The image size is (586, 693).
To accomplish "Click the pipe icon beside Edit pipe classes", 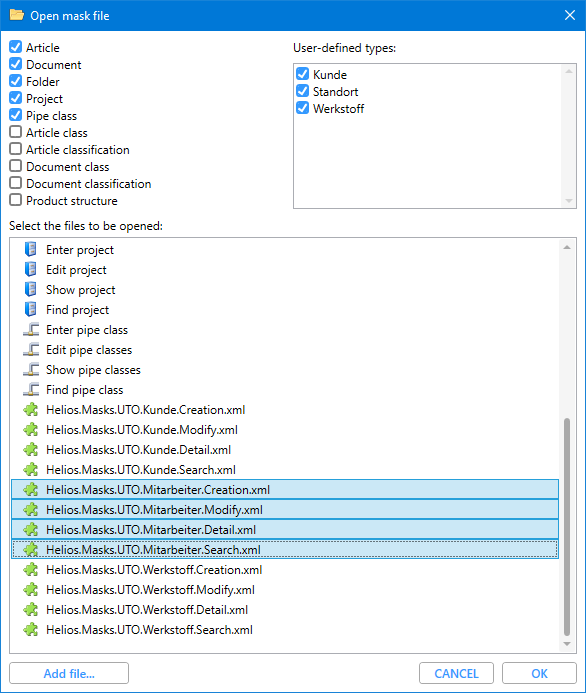I will click(x=31, y=350).
